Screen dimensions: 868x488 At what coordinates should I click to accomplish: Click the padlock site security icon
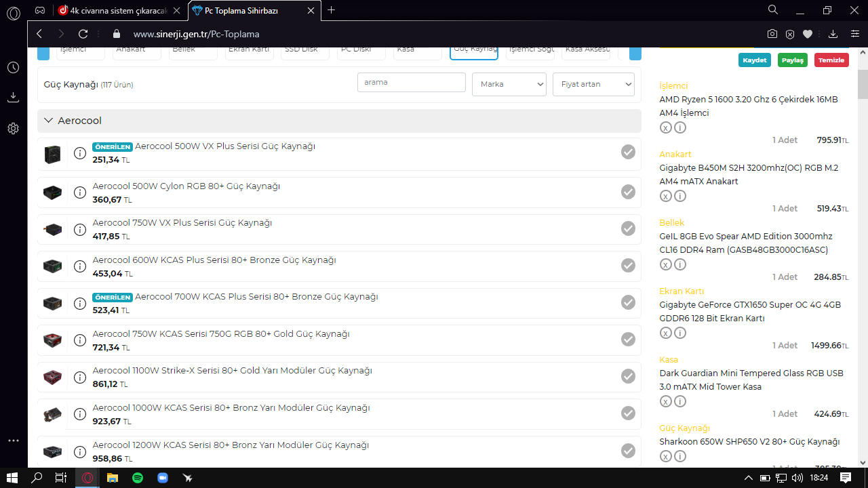click(116, 34)
